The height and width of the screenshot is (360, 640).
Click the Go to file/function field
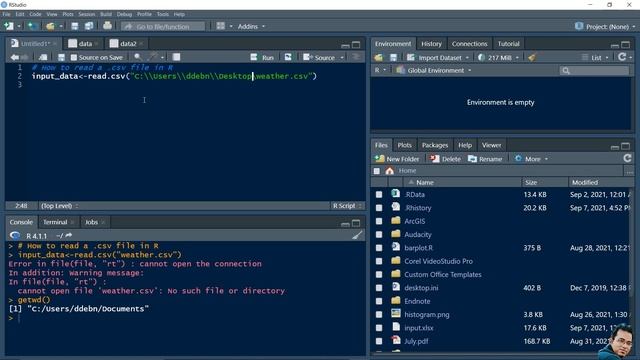[163, 27]
